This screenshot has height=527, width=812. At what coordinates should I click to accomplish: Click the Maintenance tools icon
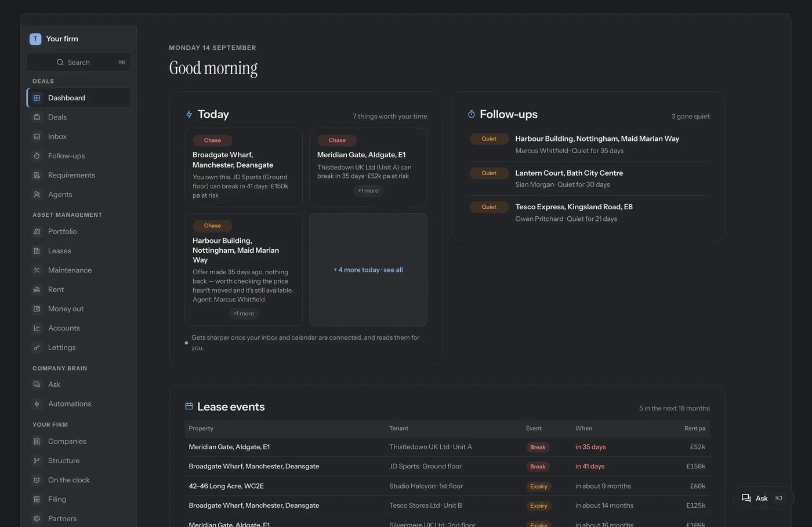click(x=37, y=270)
